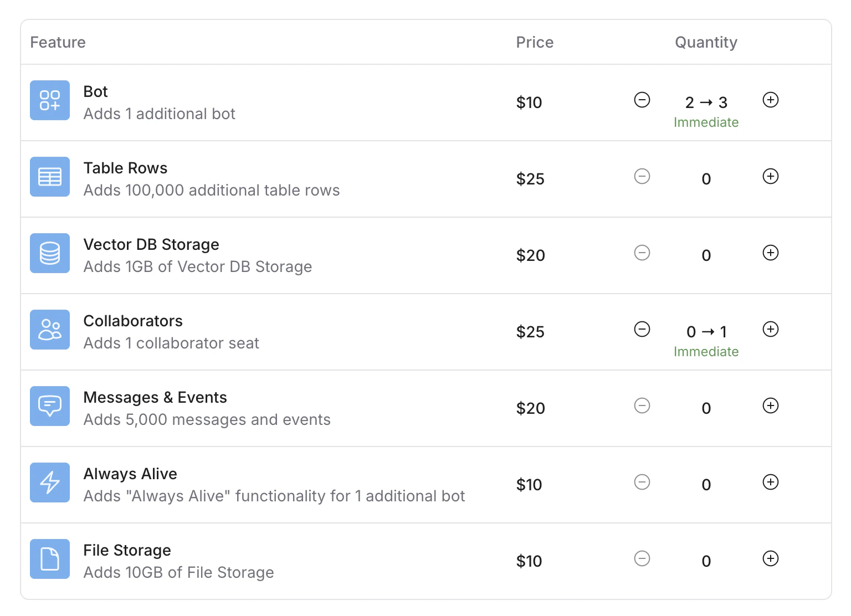Image resolution: width=851 pixels, height=616 pixels.
Task: Increase File Storage quantity by one
Action: 771,558
